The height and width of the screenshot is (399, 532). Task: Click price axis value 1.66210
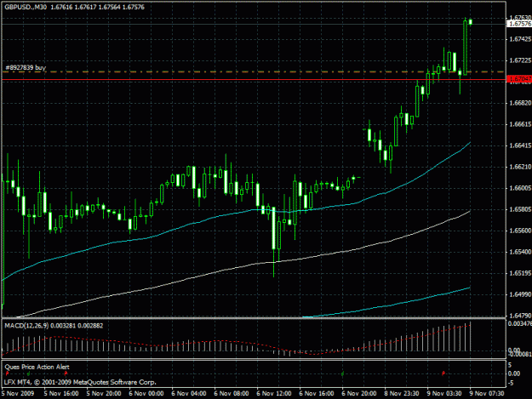point(520,167)
